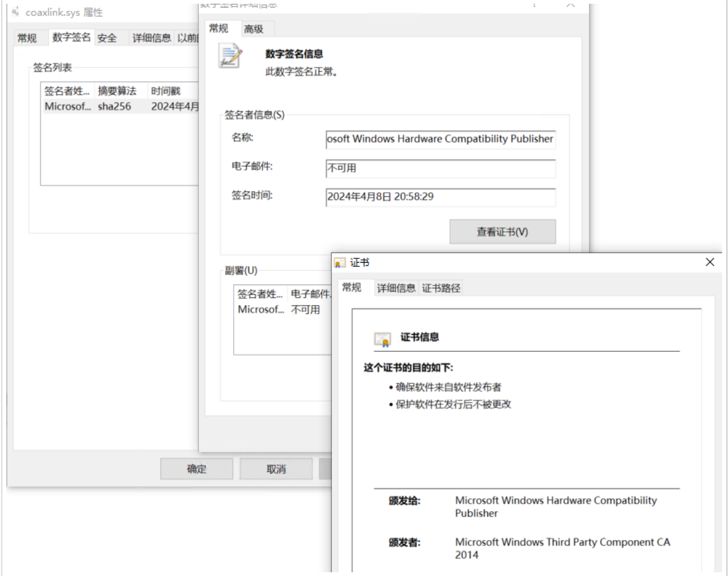Click issued-to Microsoft Windows Hardware Compatibility Publisher text
The image size is (728, 576).
pyautogui.click(x=556, y=507)
